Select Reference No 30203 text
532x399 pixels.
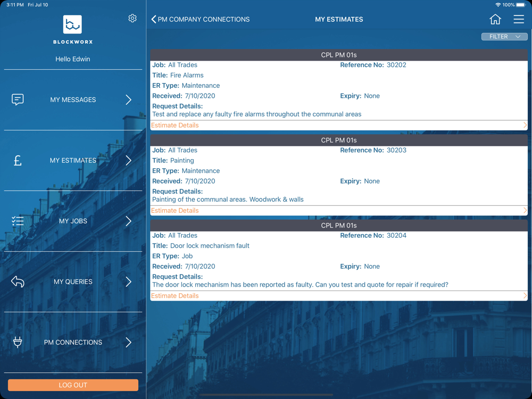(373, 150)
